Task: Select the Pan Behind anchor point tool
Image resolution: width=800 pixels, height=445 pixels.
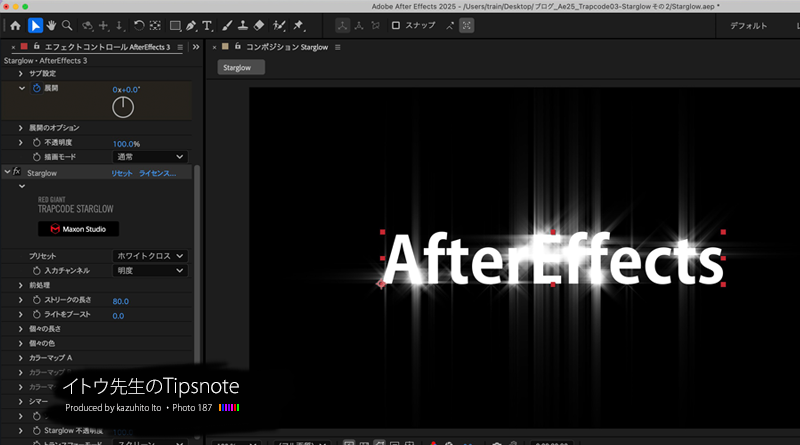Action: click(x=155, y=26)
